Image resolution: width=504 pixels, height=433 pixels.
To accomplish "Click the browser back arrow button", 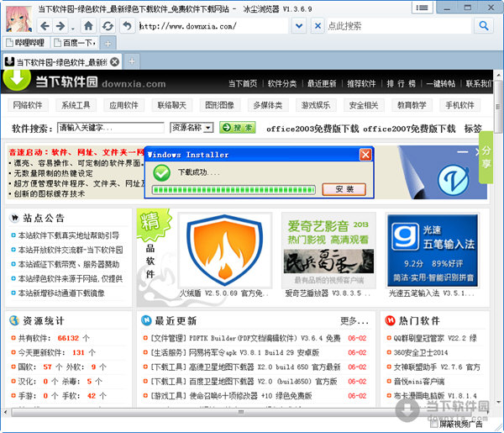I will coord(45,26).
